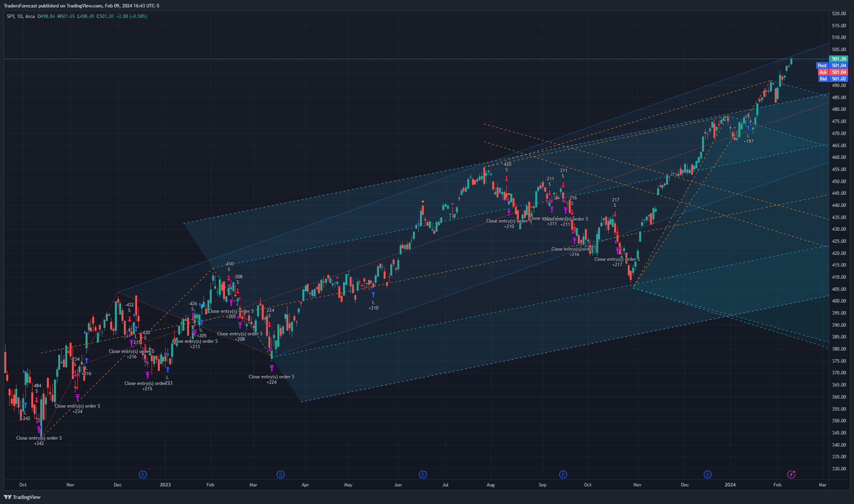Screen dimensions: 854x504
Task: Click the blue long arrow labeled L +210
Action: coord(373,294)
